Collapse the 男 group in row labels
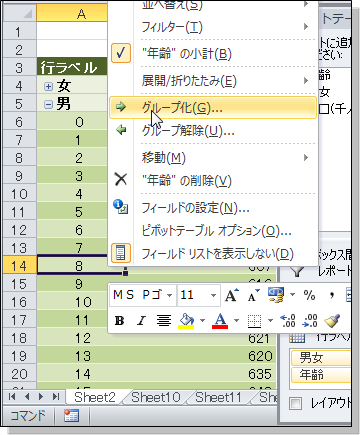 tap(49, 104)
